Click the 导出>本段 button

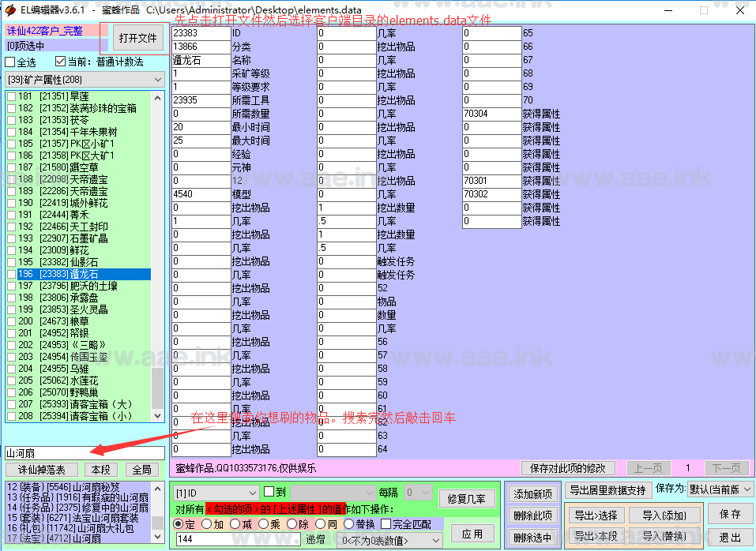pyautogui.click(x=596, y=535)
